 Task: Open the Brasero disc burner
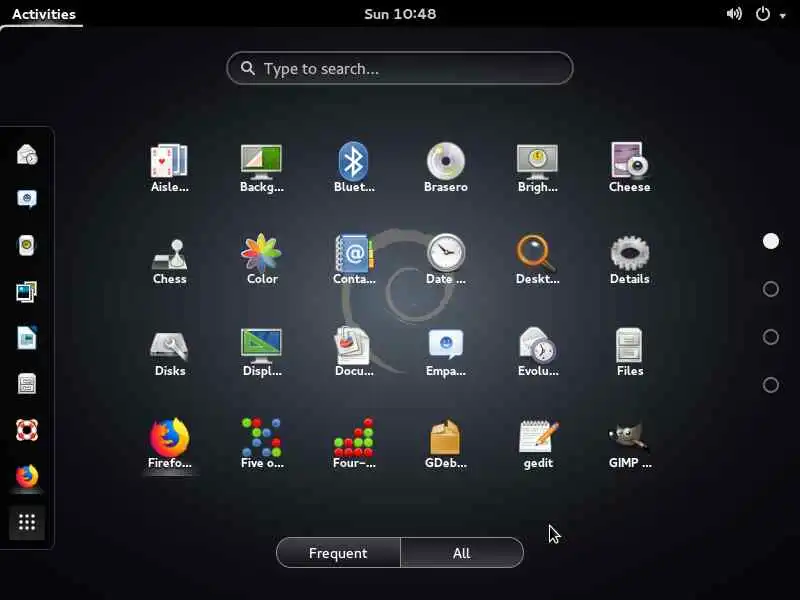pyautogui.click(x=445, y=167)
